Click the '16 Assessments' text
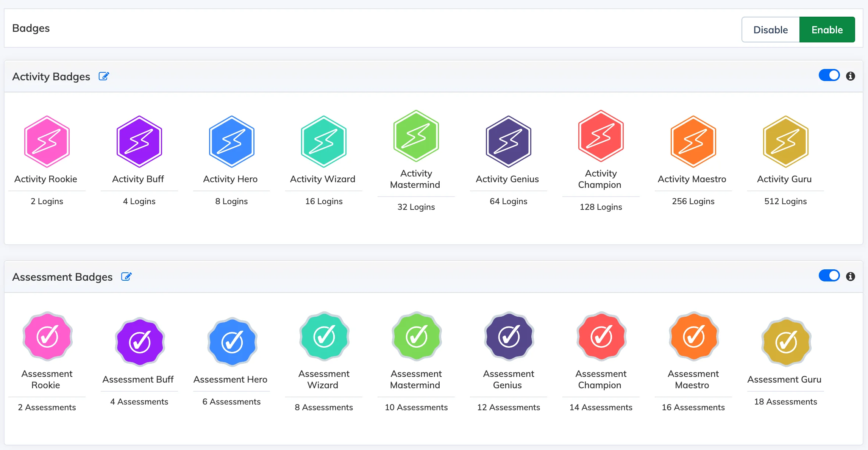 point(693,407)
